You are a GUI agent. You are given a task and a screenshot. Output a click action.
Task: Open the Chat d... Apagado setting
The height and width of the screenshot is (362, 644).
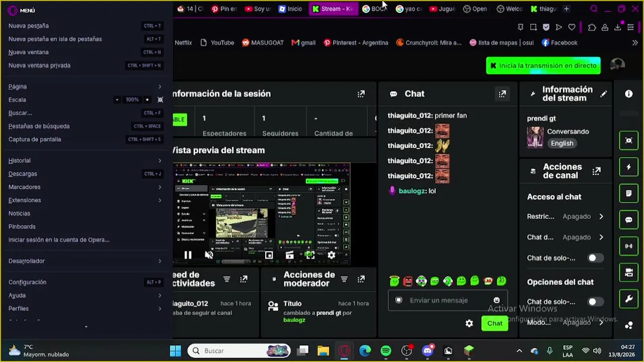click(566, 237)
